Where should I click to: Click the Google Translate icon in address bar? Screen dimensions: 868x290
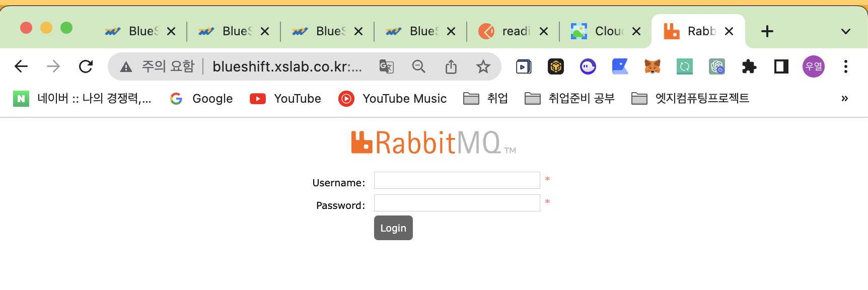click(x=386, y=66)
